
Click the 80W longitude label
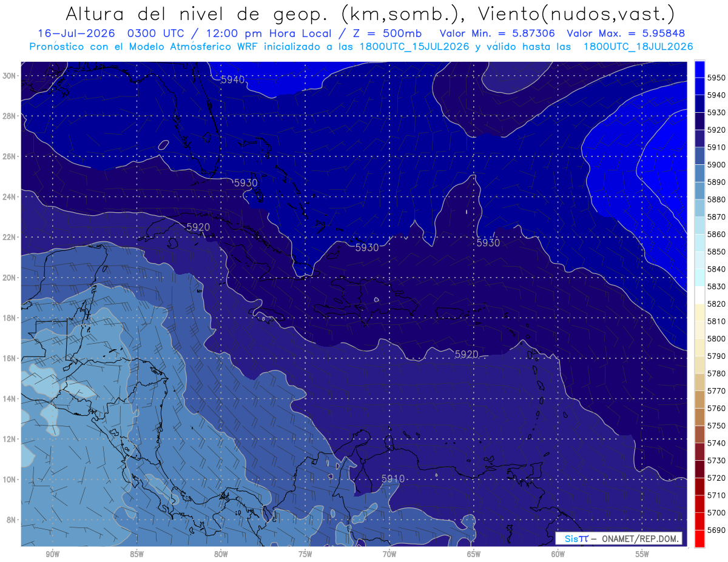(x=221, y=554)
